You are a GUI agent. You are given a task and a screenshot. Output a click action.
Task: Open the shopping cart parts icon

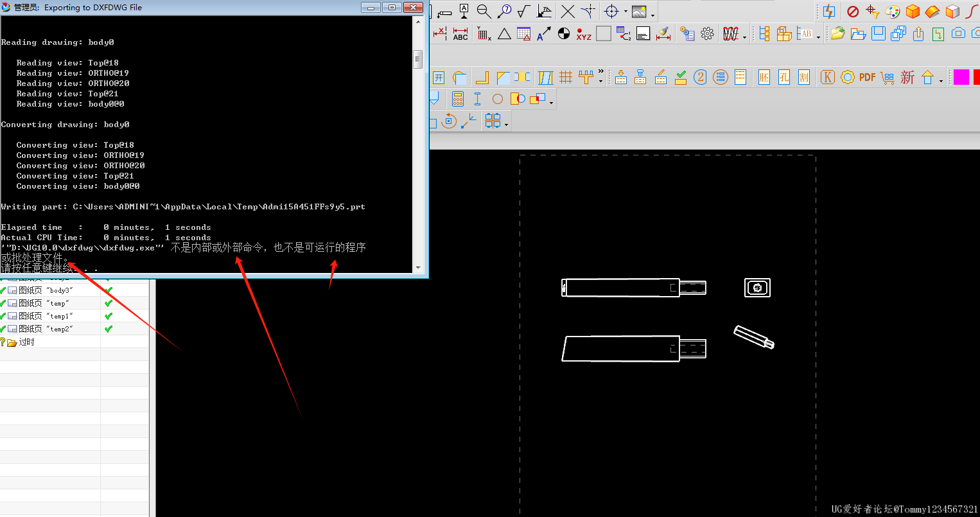888,78
